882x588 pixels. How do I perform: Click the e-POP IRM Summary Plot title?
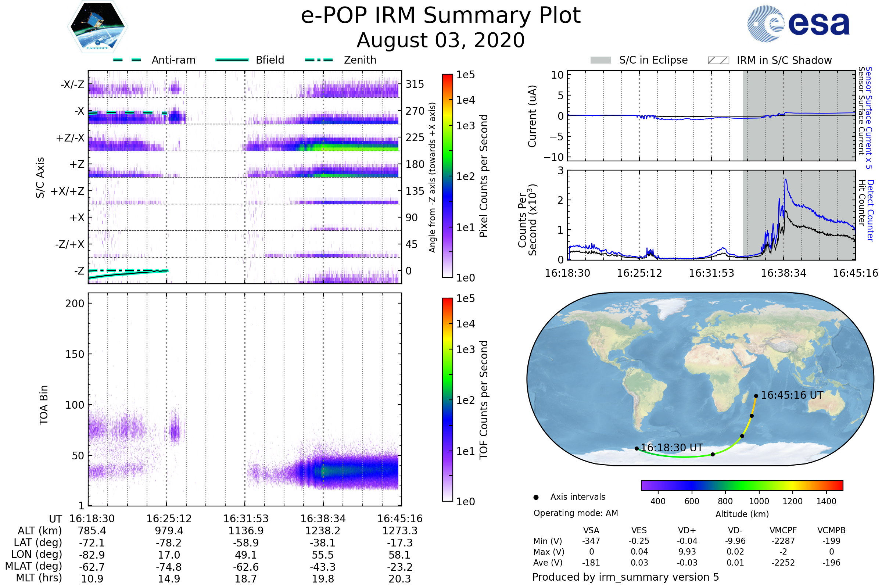click(x=441, y=16)
